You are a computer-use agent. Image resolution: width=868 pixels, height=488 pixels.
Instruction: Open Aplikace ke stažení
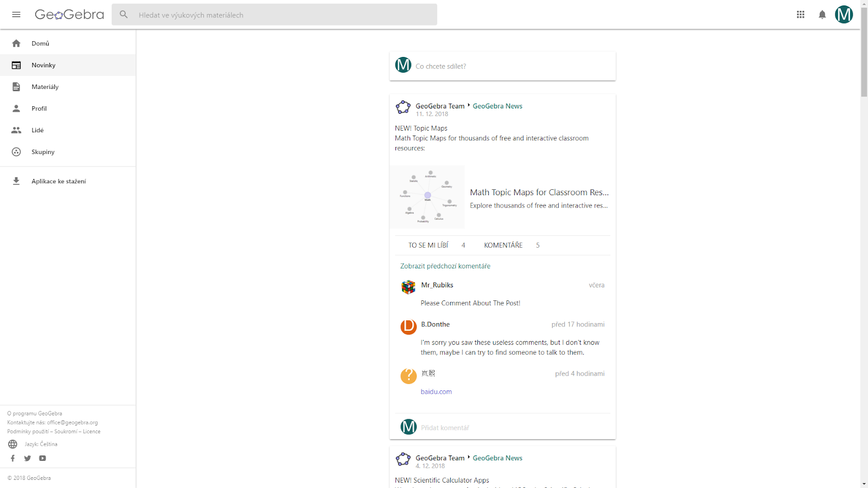pyautogui.click(x=68, y=181)
